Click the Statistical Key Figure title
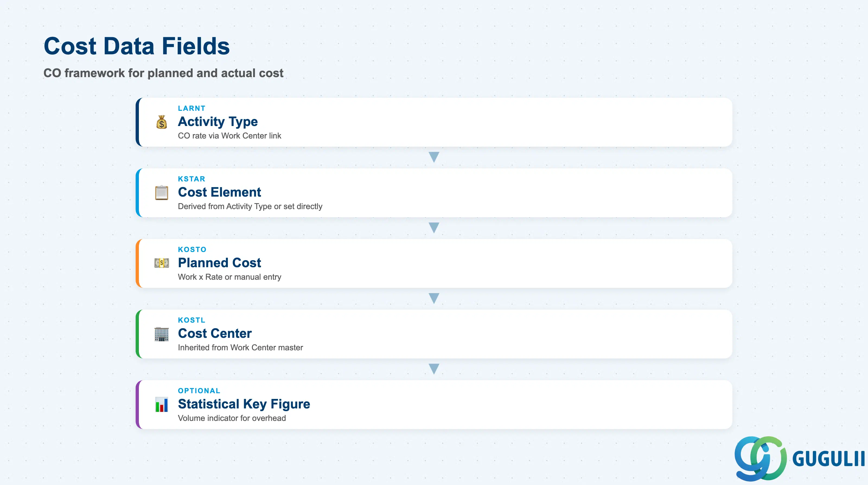The image size is (868, 485). [244, 404]
